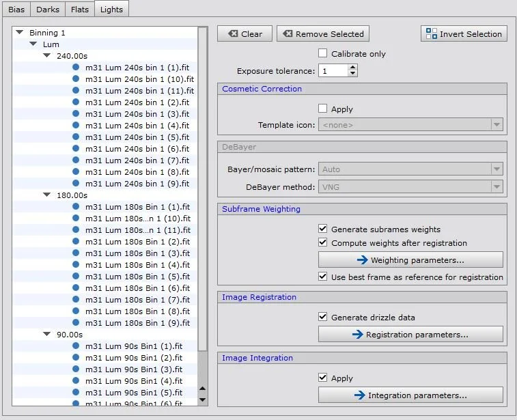This screenshot has width=517, height=420.
Task: Click blue dot of m31 Lum 180s Bin 1 (3).fit
Action: click(x=76, y=253)
